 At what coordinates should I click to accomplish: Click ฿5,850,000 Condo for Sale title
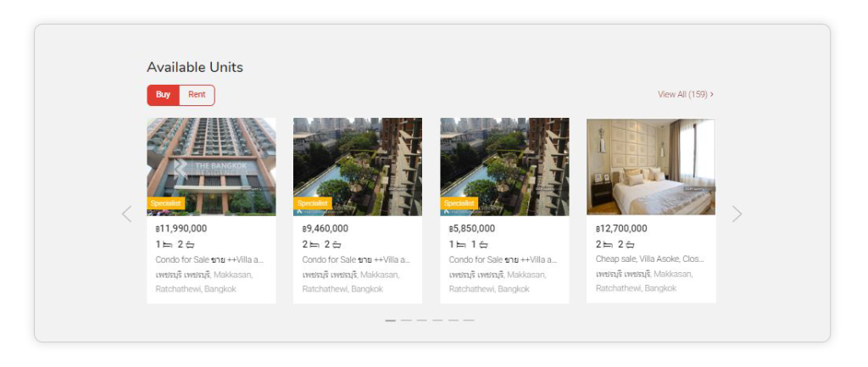(x=504, y=259)
